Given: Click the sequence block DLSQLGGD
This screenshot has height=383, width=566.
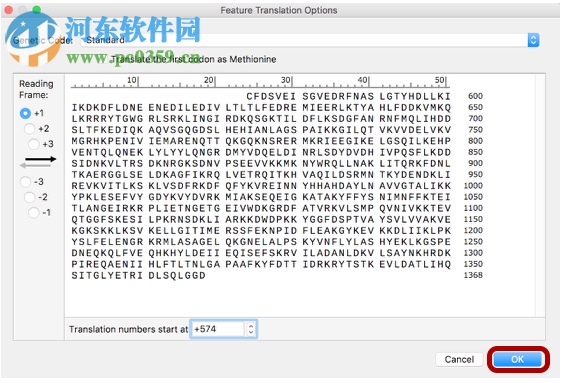Looking at the screenshot, I should (177, 275).
